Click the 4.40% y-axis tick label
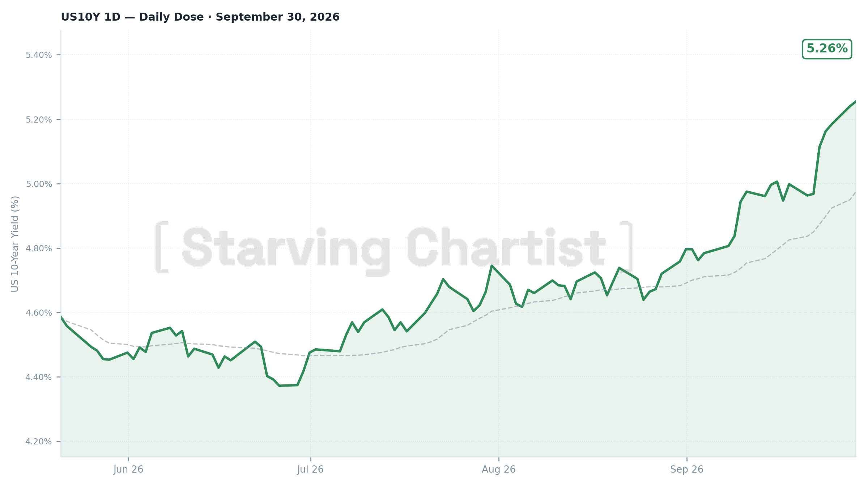The height and width of the screenshot is (486, 868). pyautogui.click(x=39, y=377)
